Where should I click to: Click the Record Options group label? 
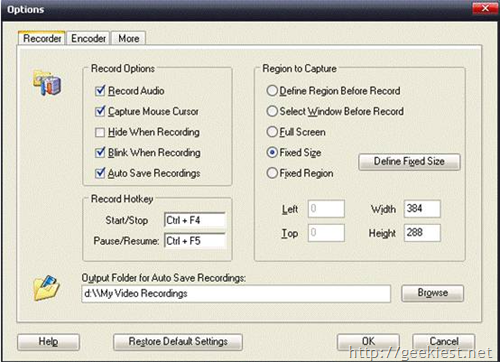tap(123, 69)
